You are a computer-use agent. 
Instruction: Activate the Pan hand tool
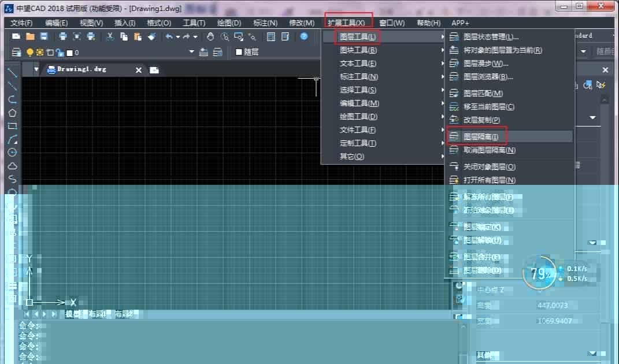(210, 37)
